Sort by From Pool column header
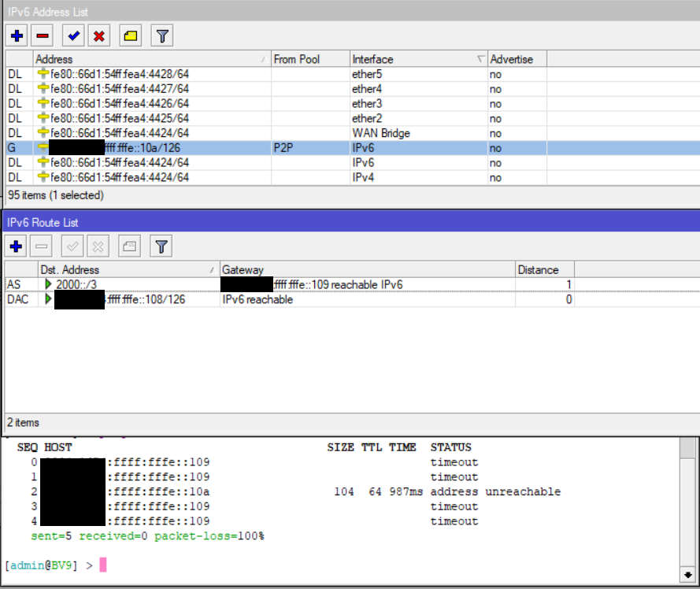 [310, 59]
